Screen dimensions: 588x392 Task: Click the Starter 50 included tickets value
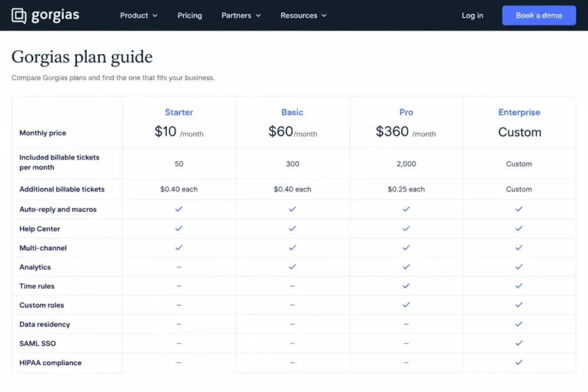pyautogui.click(x=179, y=164)
